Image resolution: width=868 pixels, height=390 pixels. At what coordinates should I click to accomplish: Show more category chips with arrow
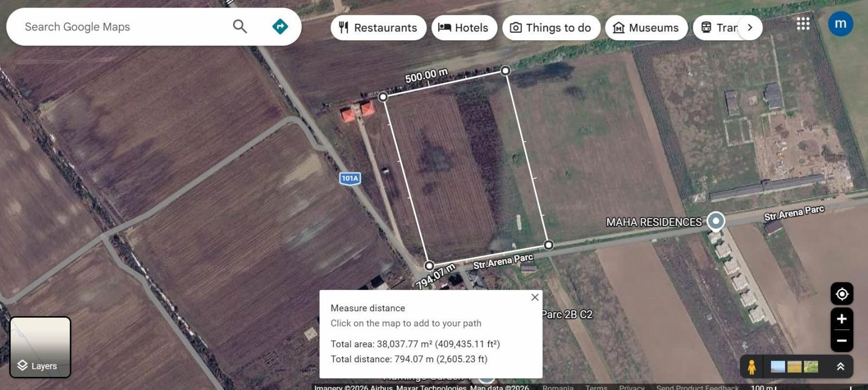coord(750,27)
